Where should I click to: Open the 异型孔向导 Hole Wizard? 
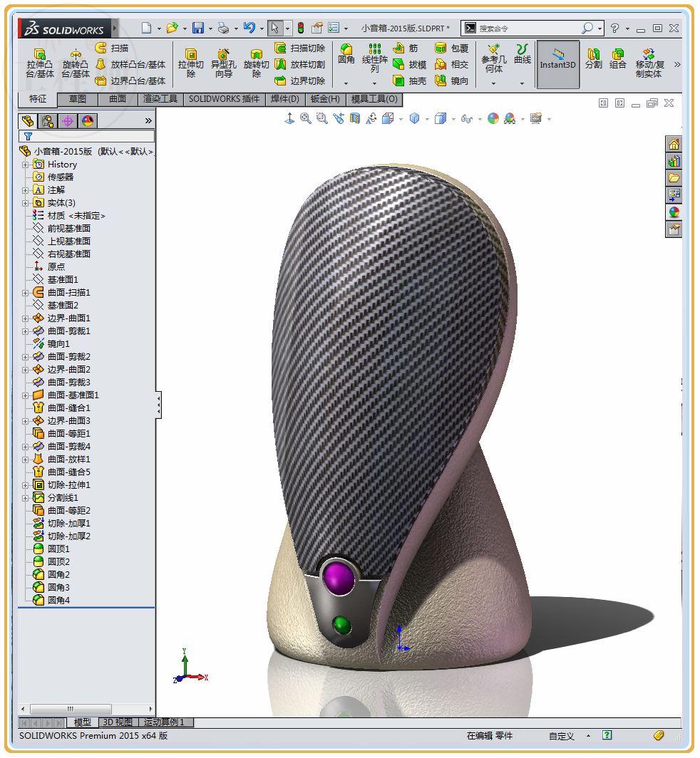point(223,63)
